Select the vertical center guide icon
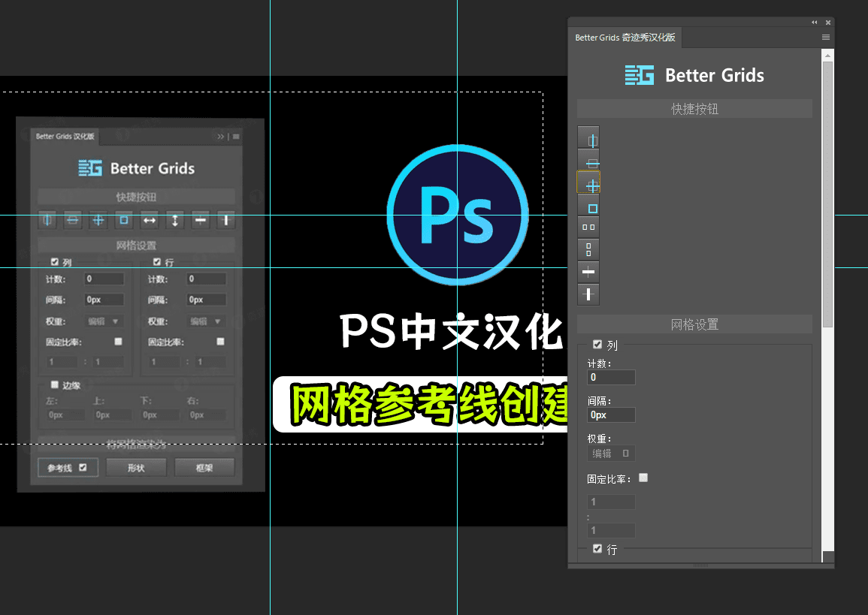 [x=588, y=138]
